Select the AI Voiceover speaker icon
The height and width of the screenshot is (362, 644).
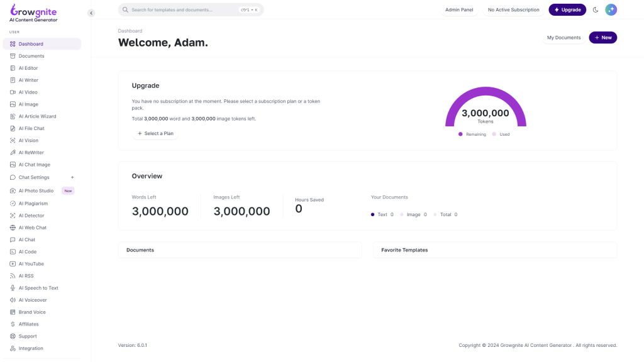coord(13,300)
